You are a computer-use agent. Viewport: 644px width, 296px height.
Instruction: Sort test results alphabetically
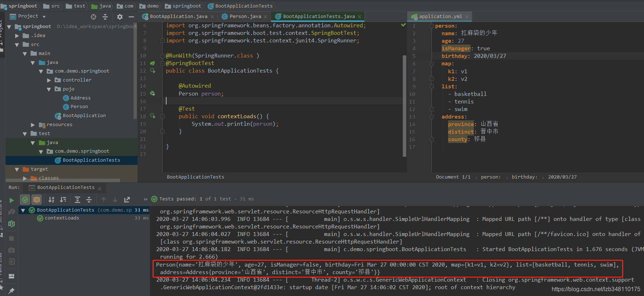52,199
